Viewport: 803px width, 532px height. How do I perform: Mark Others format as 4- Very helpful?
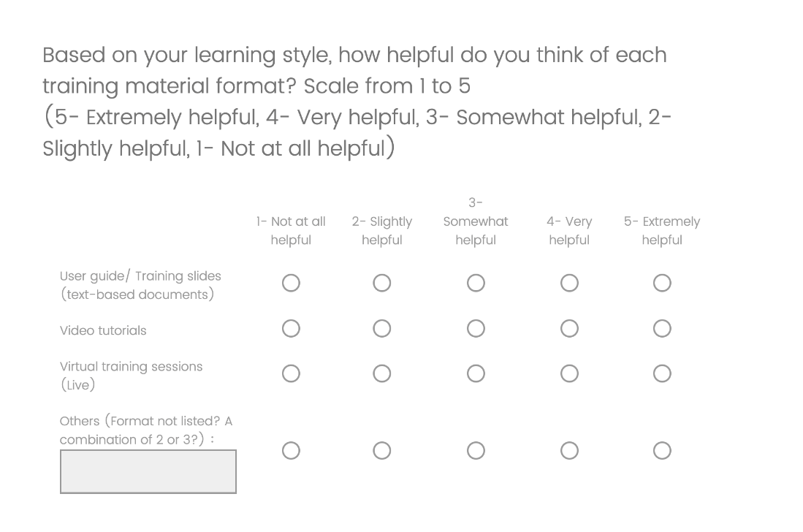569,451
